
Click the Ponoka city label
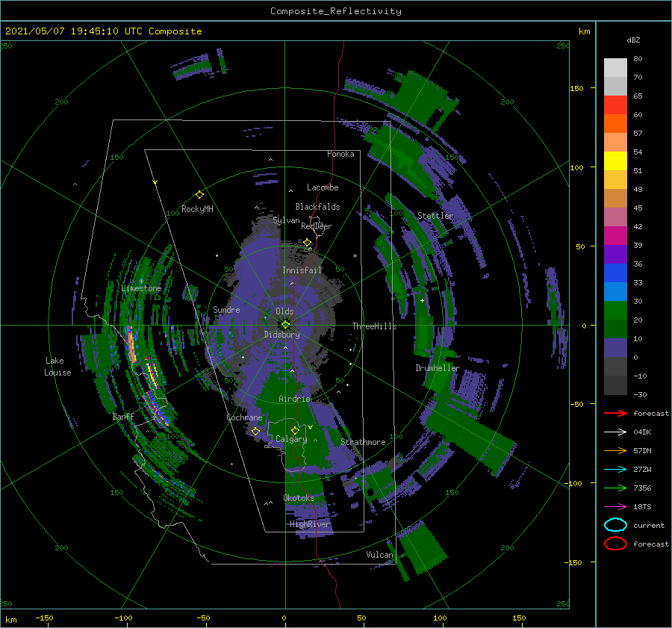coord(340,154)
